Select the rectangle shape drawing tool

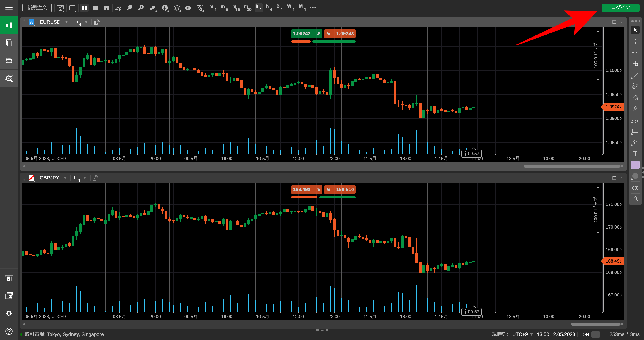[x=635, y=131]
